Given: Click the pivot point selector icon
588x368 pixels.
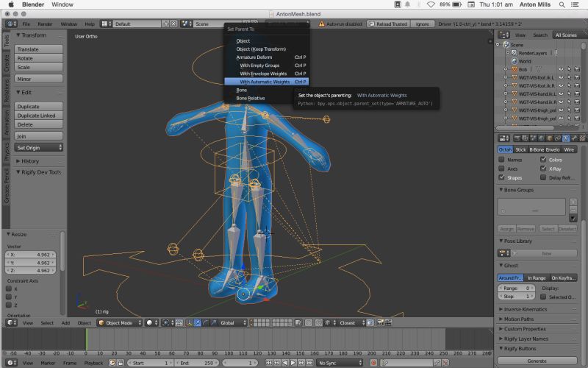Looking at the screenshot, I should (x=168, y=322).
